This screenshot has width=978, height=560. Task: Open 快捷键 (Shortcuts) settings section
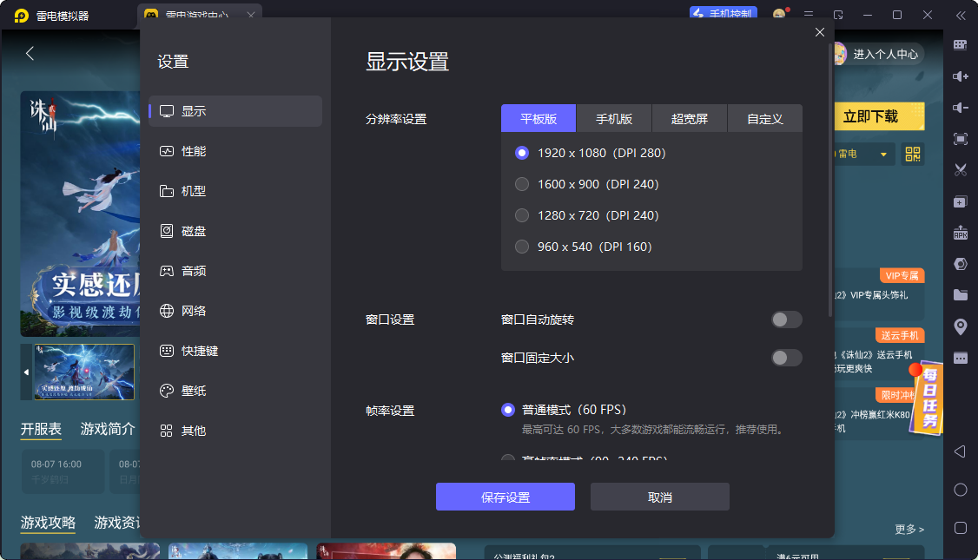pyautogui.click(x=235, y=351)
